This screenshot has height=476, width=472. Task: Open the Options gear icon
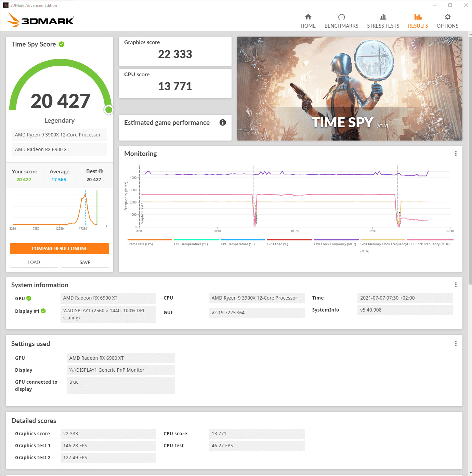[x=447, y=17]
